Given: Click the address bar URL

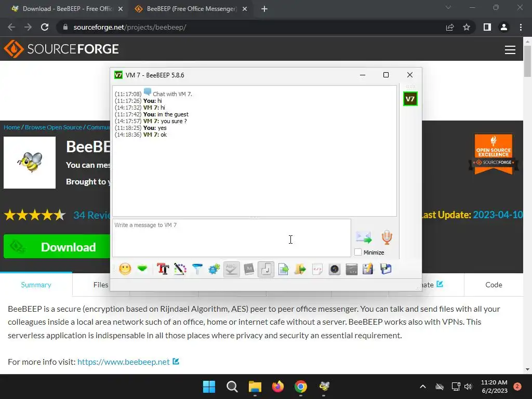Looking at the screenshot, I should (129, 27).
